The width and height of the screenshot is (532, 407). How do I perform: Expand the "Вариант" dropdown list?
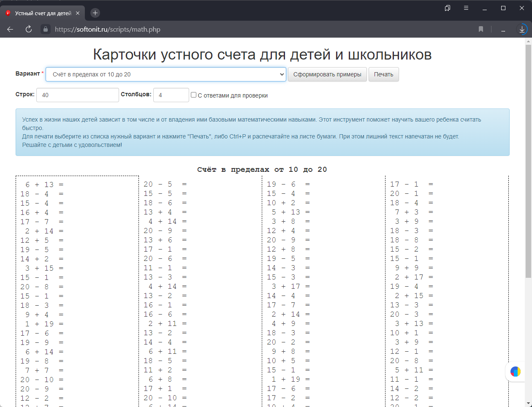[166, 74]
